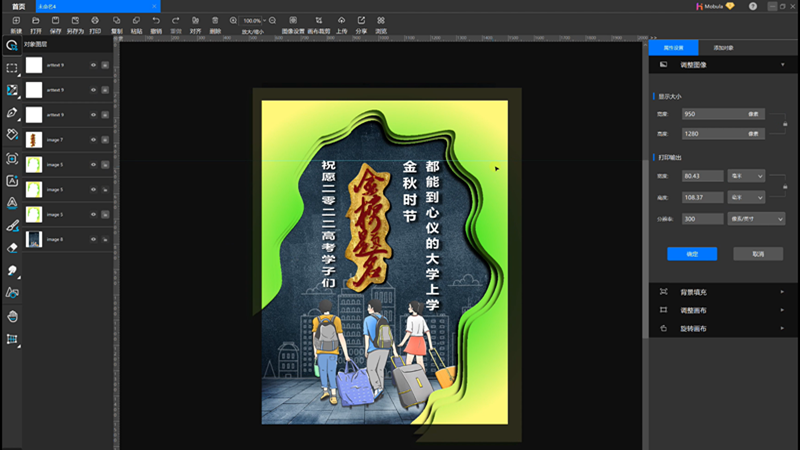
Task: Click the print width field showing 80.43
Action: [703, 176]
